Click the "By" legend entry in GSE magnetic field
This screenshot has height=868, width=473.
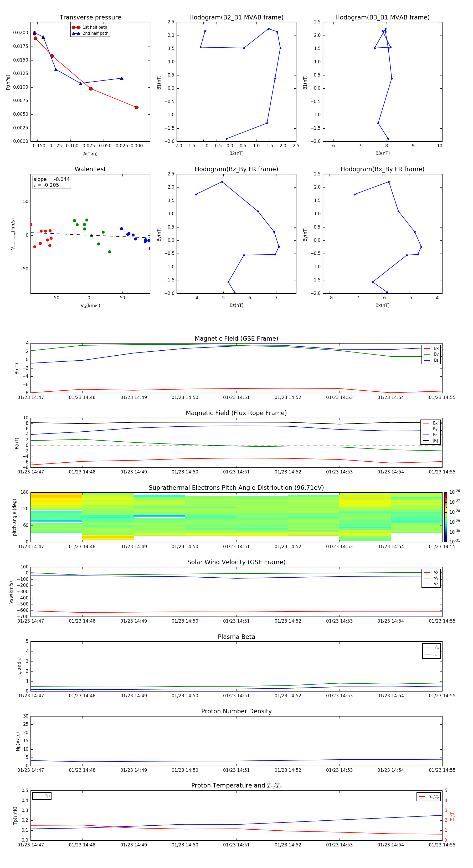coord(431,354)
